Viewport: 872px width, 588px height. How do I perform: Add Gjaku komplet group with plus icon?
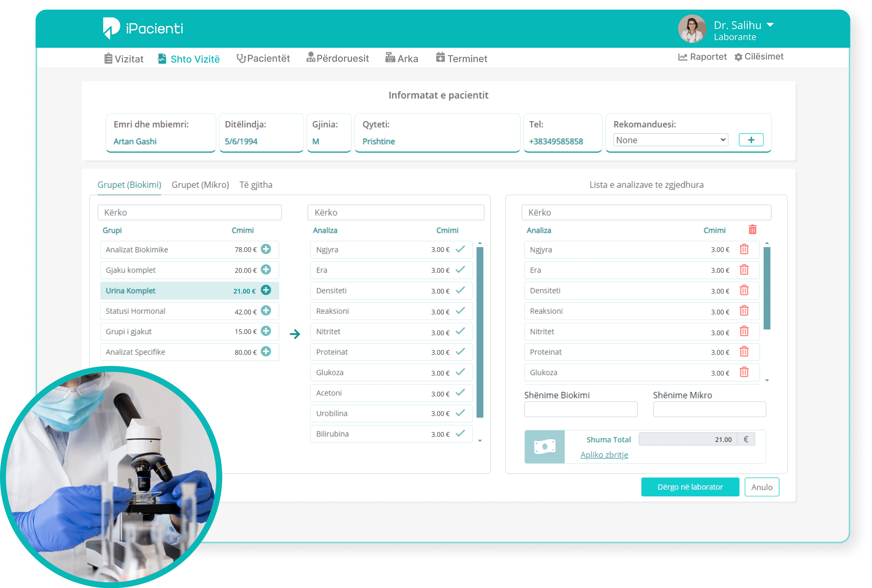[x=266, y=270]
